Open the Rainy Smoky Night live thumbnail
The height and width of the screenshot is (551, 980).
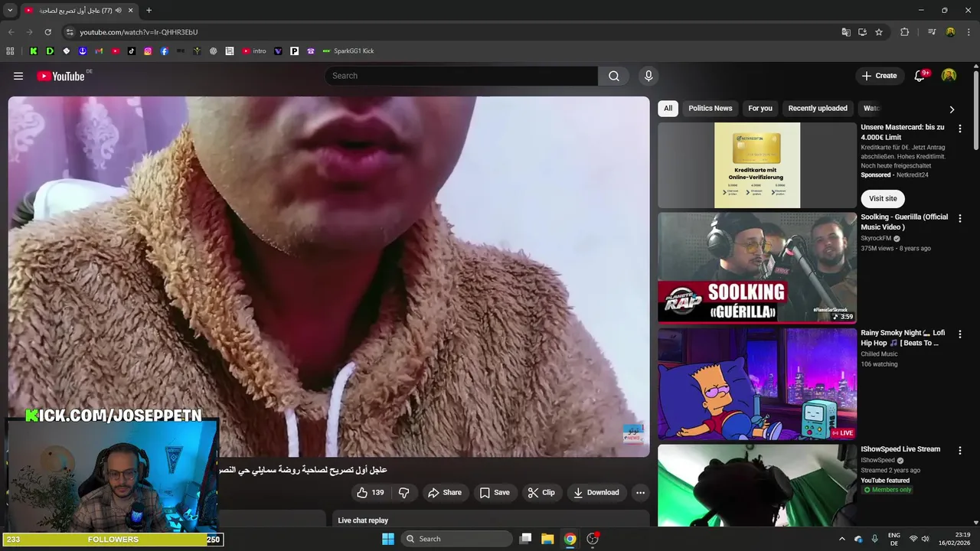[x=757, y=384]
